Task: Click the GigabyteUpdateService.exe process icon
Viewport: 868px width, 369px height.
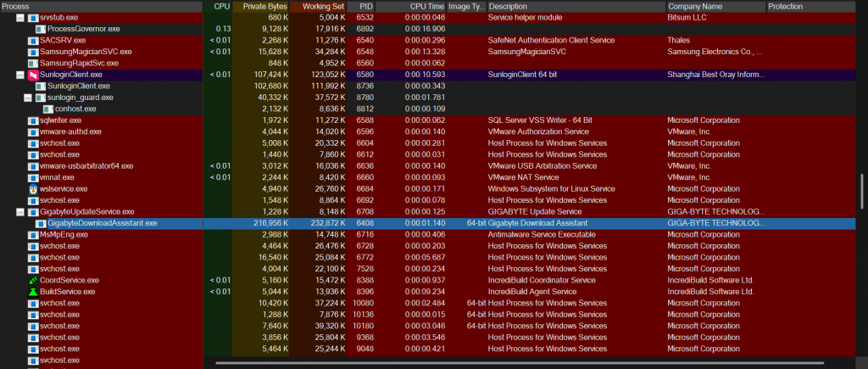Action: coord(33,212)
